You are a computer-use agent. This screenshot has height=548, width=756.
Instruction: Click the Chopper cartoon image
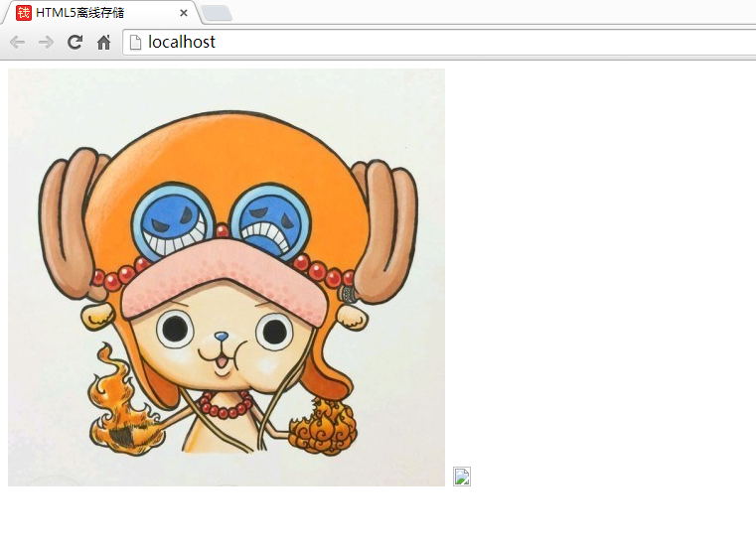tap(227, 277)
